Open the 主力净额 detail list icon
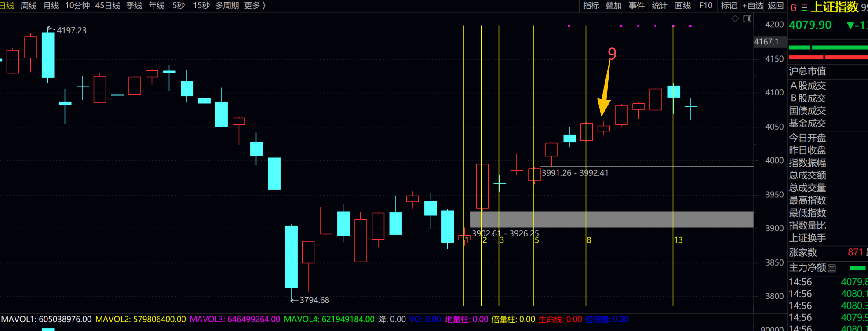 (x=832, y=268)
